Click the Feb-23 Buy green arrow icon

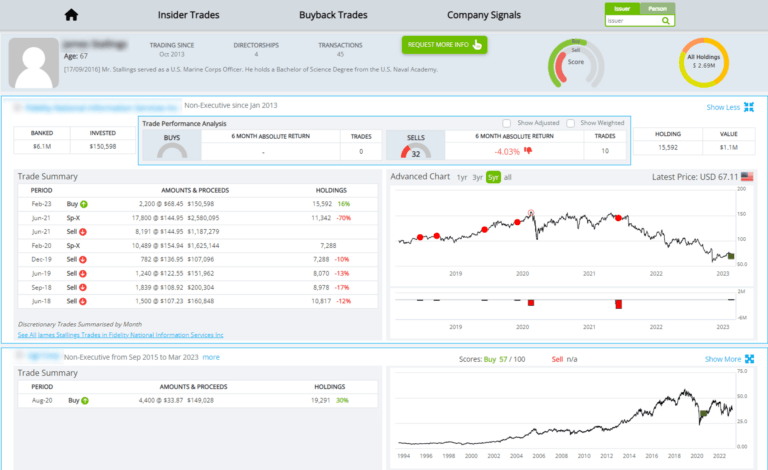pos(84,203)
